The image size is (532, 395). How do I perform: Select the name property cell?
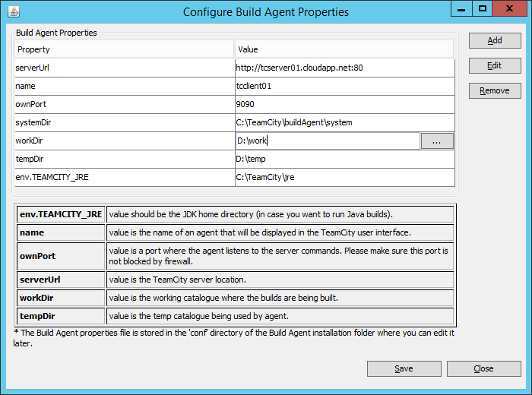[x=125, y=86]
